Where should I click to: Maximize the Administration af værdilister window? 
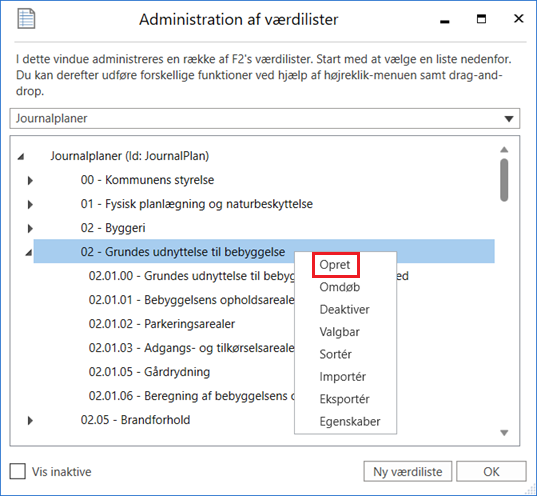click(x=482, y=19)
